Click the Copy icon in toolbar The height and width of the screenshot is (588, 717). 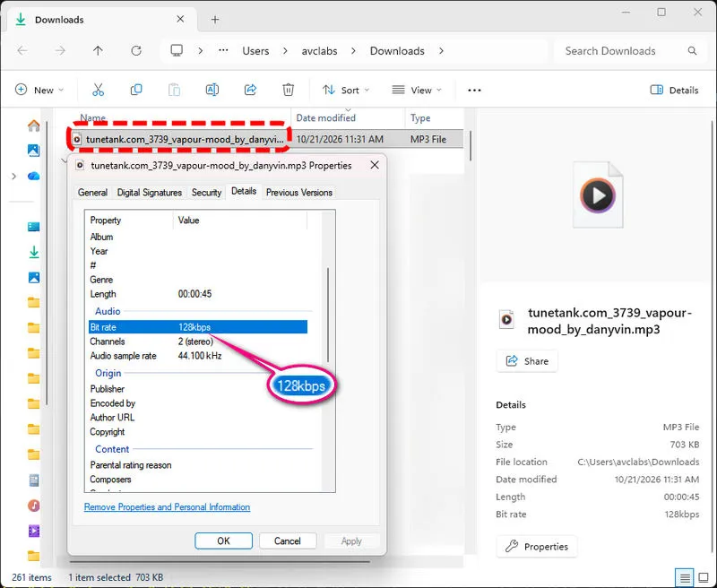136,90
